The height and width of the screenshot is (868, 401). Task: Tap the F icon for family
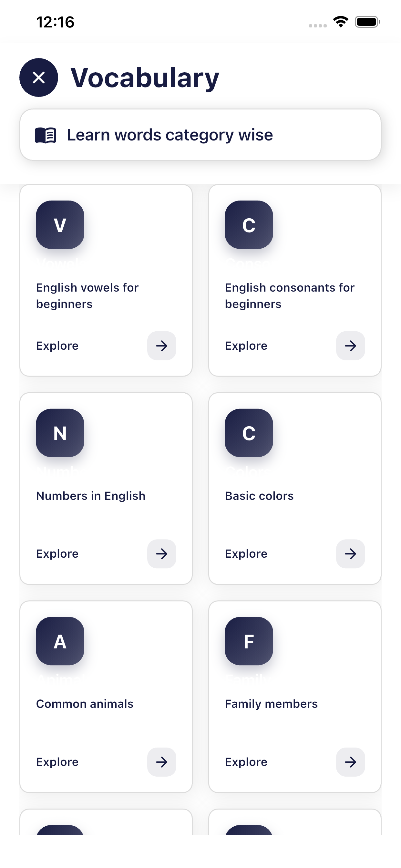click(x=249, y=641)
